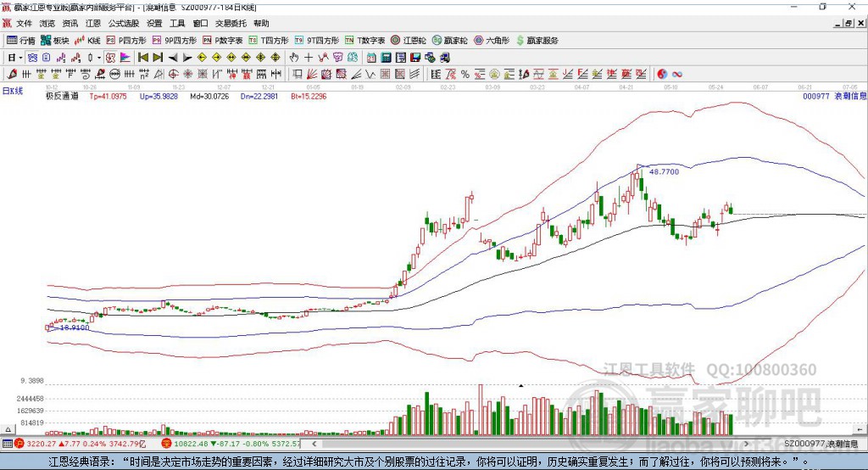Image resolution: width=868 pixels, height=470 pixels.
Task: Click the Up=35.9828 indicator value
Action: click(159, 96)
